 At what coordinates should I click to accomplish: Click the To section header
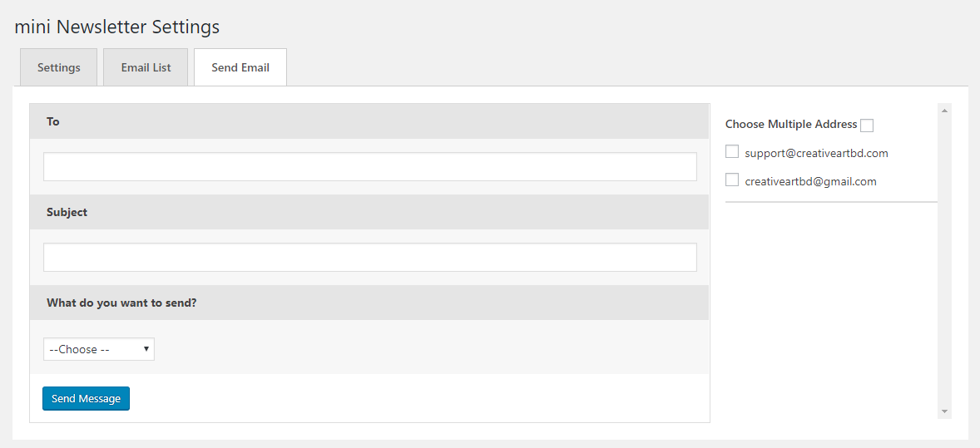(53, 122)
